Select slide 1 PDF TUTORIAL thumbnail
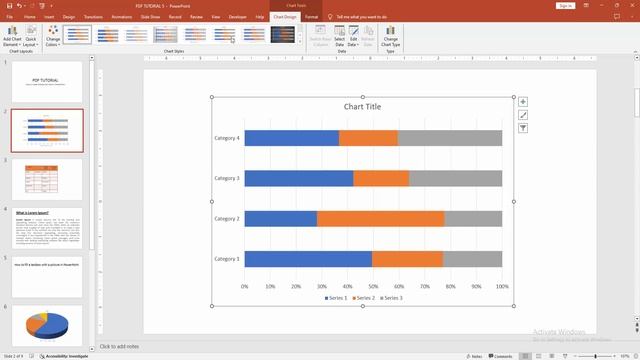The width and height of the screenshot is (640, 360). (x=47, y=82)
